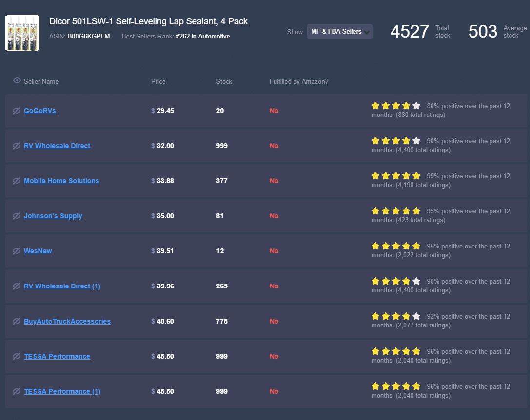Open BuyAutoTruckAccessories seller link
The height and width of the screenshot is (420, 530).
point(67,322)
